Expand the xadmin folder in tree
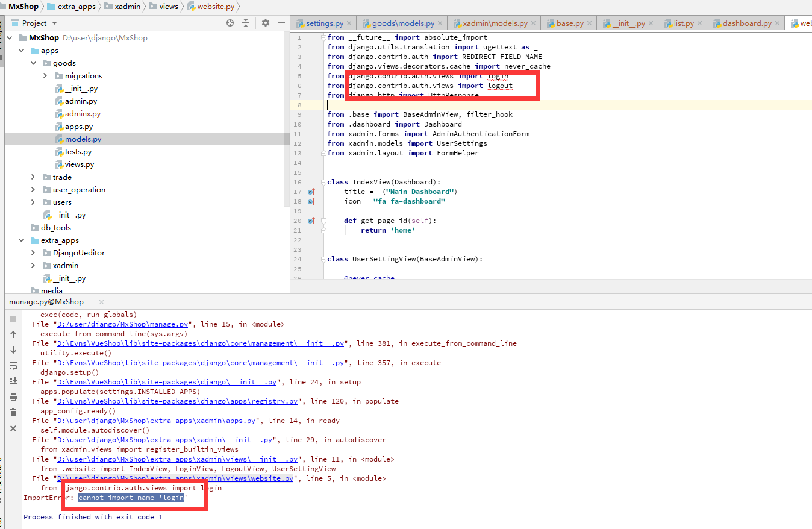The width and height of the screenshot is (812, 529). point(33,266)
